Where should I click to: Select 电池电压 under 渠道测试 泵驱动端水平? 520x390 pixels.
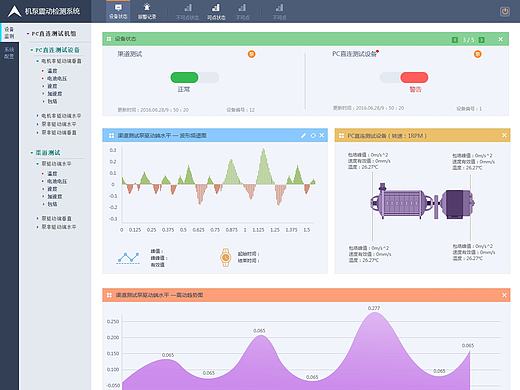click(x=57, y=181)
